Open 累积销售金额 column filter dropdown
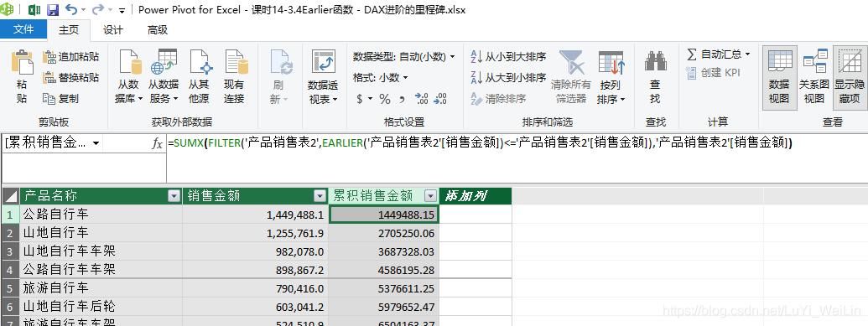The height and width of the screenshot is (326, 868). pos(430,195)
